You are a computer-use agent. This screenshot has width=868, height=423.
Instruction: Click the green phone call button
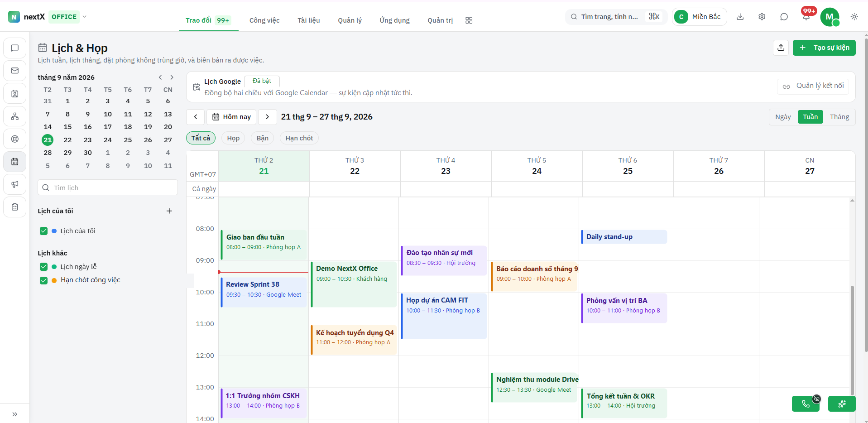pyautogui.click(x=806, y=404)
